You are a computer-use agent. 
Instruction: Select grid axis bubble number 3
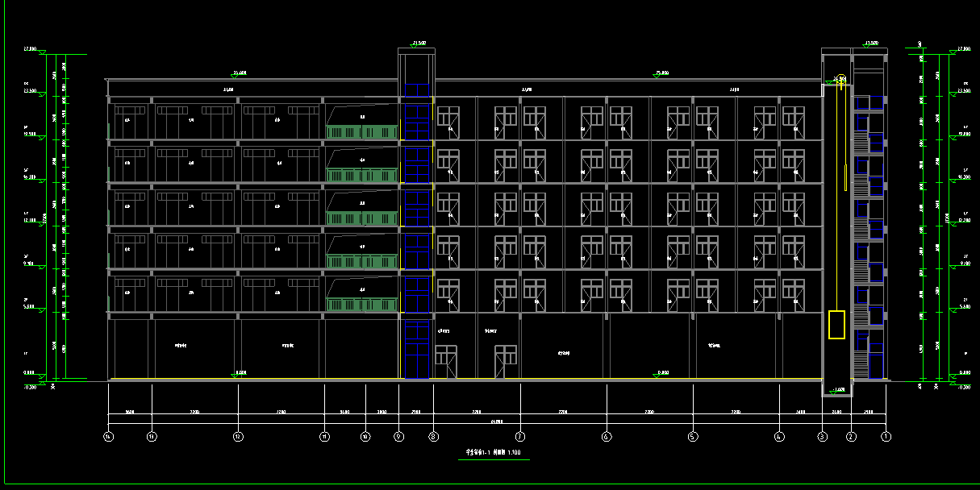[x=823, y=437]
